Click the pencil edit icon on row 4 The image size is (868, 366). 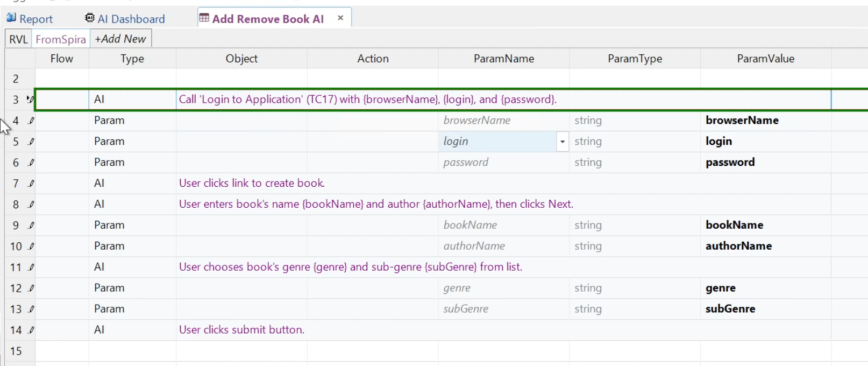31,121
